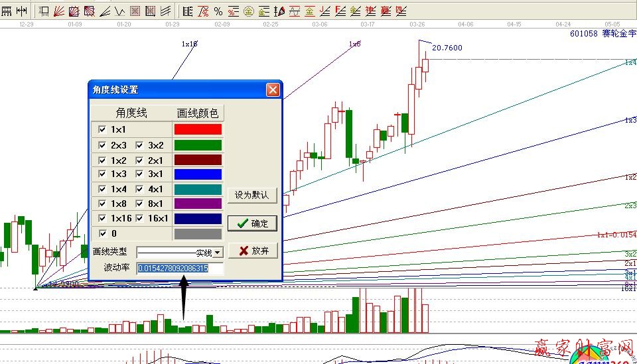Image resolution: width=637 pixels, height=364 pixels.
Task: Cancel with the 放弃 button
Action: [252, 251]
